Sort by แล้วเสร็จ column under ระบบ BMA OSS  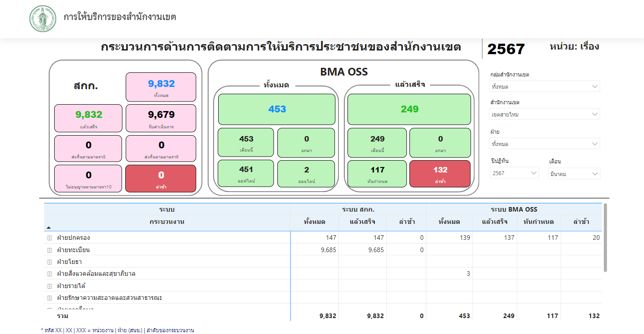tap(495, 222)
